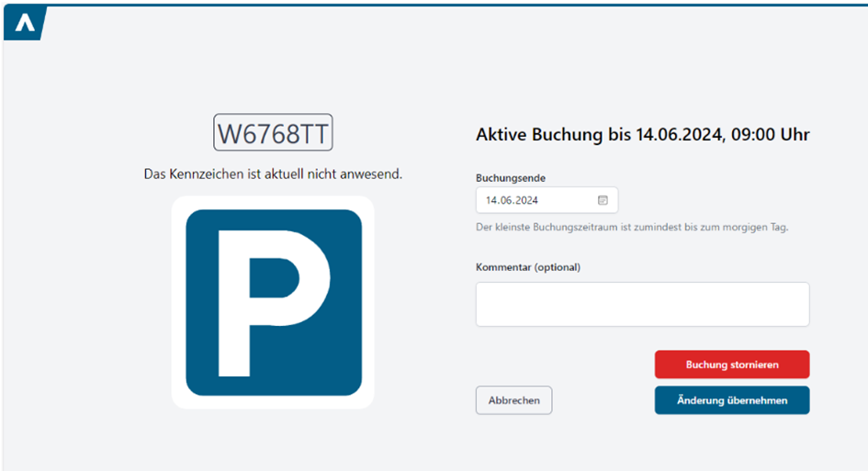The image size is (868, 471).
Task: Click the blue parking P sign image
Action: [x=274, y=302]
